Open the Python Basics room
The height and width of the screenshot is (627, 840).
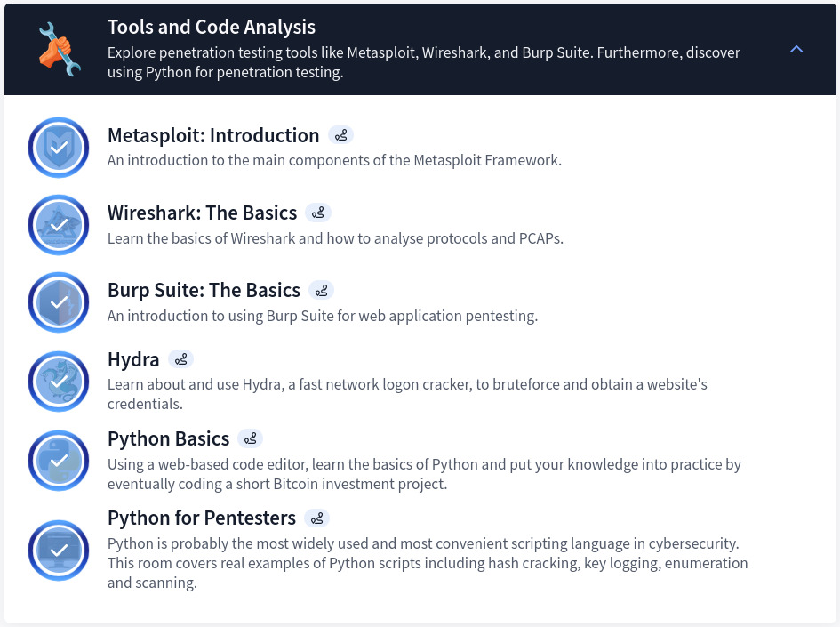pos(168,438)
